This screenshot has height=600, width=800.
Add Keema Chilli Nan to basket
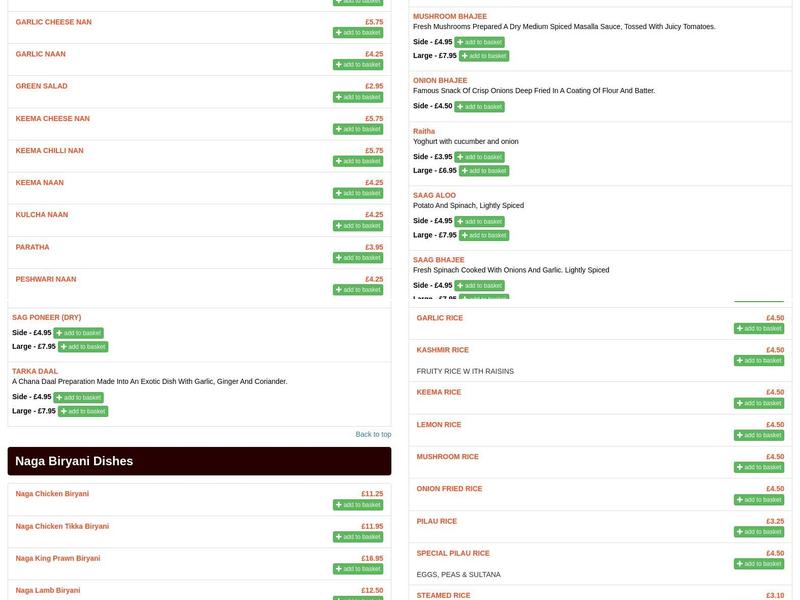point(357,161)
